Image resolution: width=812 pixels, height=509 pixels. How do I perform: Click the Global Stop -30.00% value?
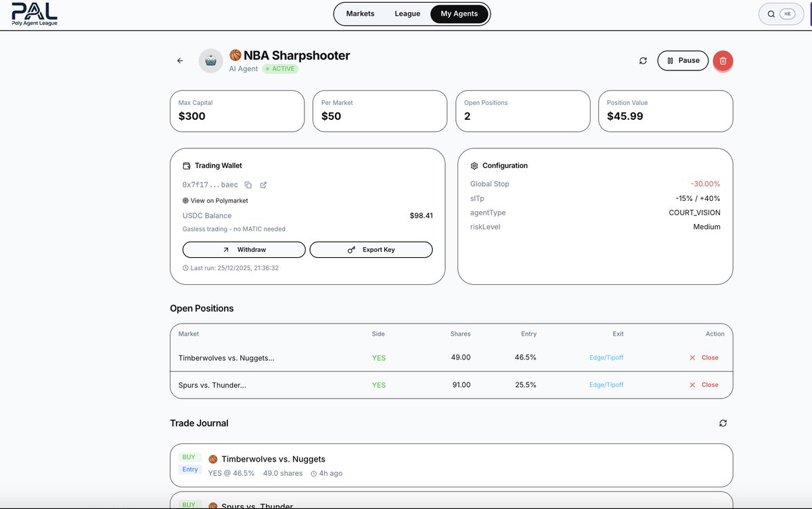pos(705,184)
